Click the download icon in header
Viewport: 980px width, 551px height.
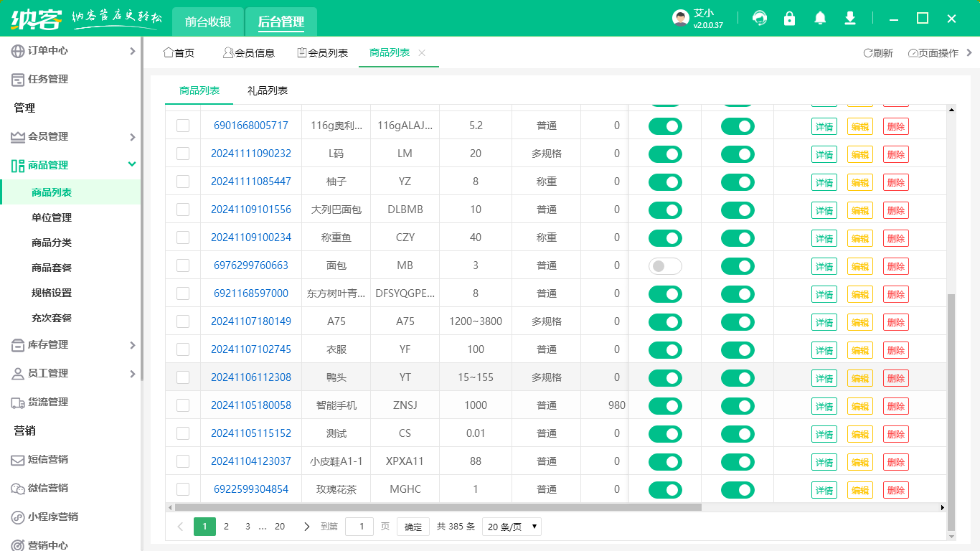850,19
